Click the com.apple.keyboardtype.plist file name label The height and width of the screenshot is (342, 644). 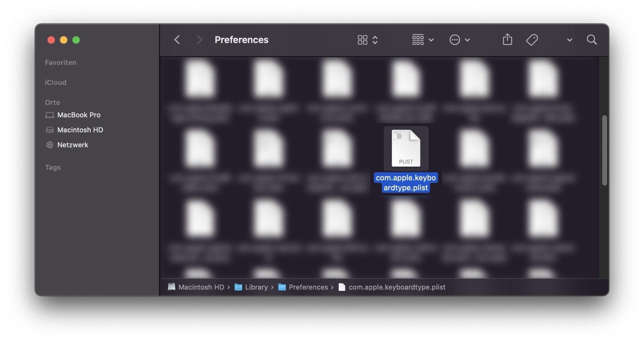pyautogui.click(x=406, y=183)
